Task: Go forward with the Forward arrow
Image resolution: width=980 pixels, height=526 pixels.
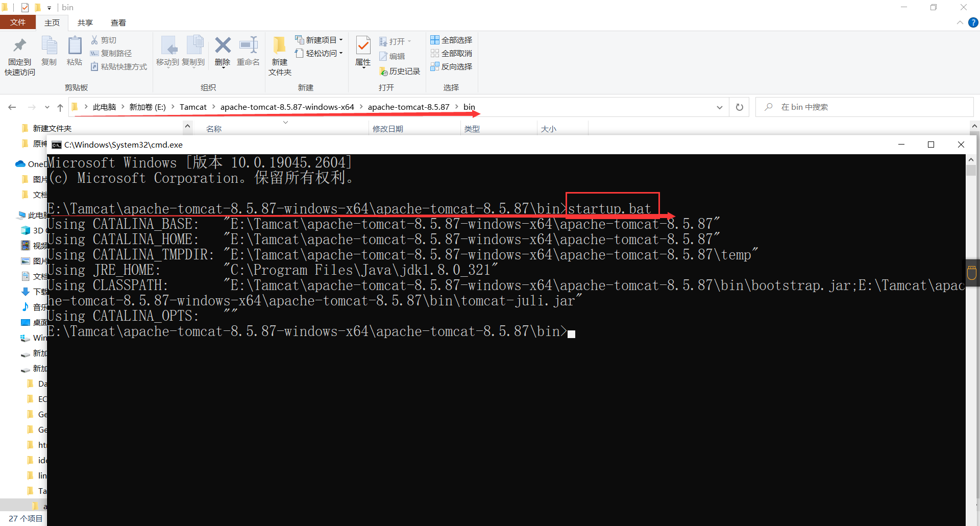Action: 32,107
